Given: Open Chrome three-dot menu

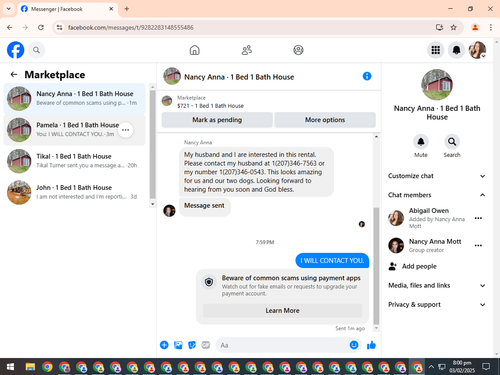Looking at the screenshot, I should (x=491, y=27).
